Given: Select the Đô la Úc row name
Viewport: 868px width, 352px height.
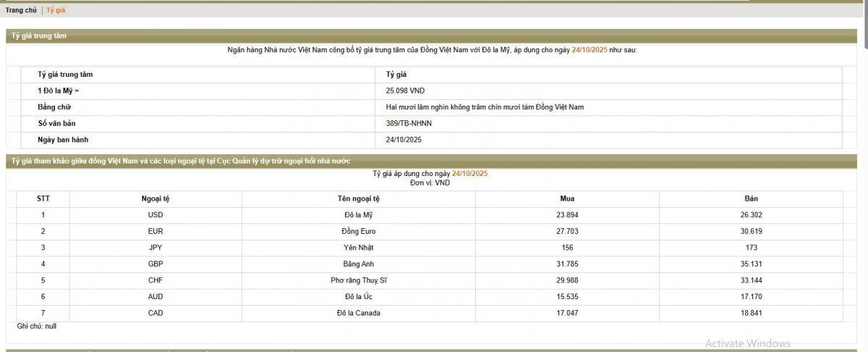Looking at the screenshot, I should click(359, 297).
